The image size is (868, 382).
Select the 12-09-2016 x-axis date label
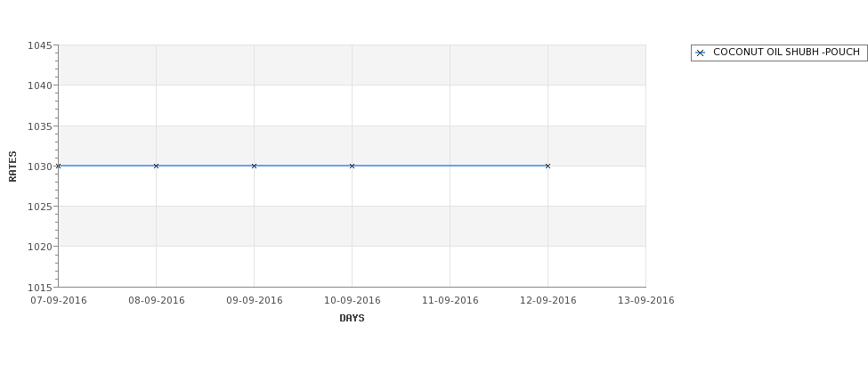[548, 300]
